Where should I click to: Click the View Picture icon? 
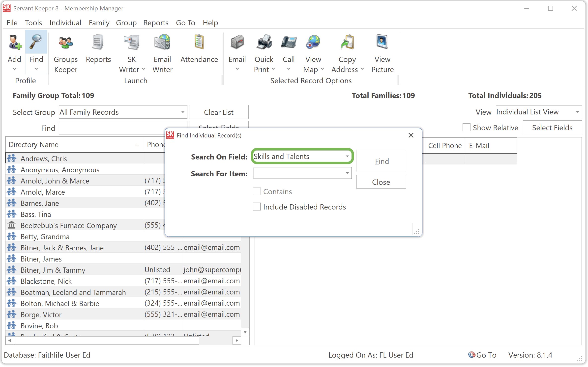pos(382,42)
